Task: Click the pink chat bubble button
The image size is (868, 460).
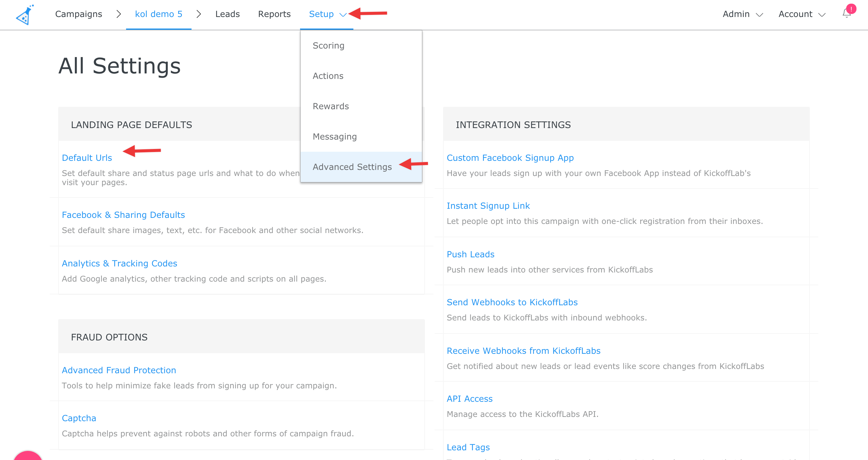Action: (28, 456)
